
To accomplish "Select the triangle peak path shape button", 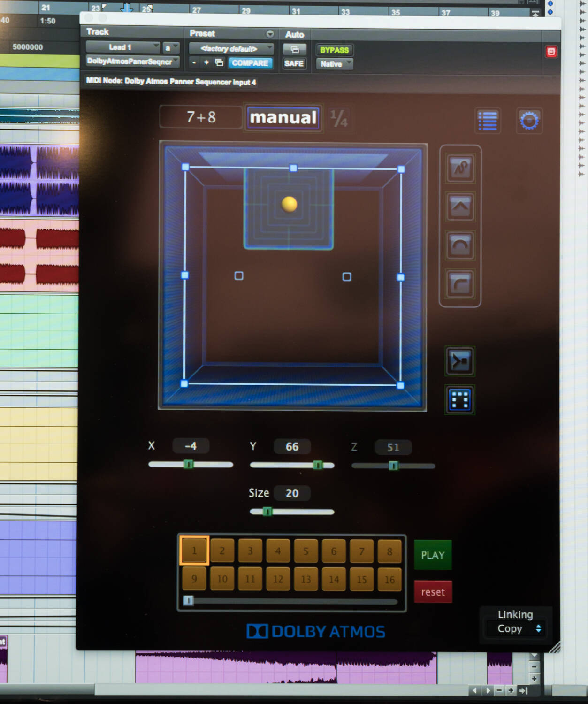I will 460,207.
